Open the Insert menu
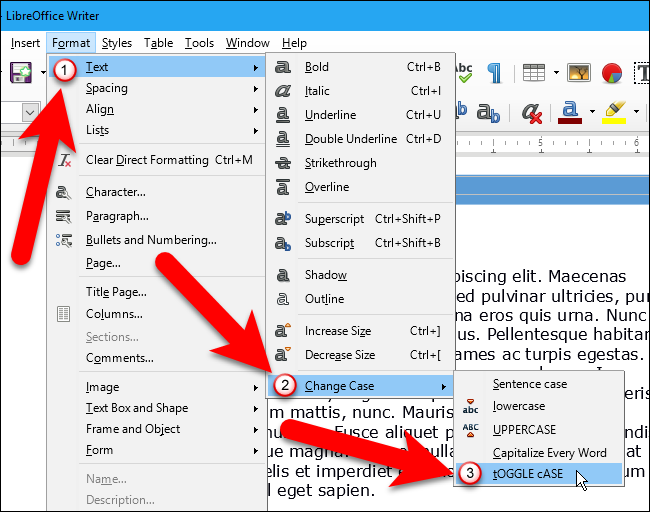 (x=25, y=43)
